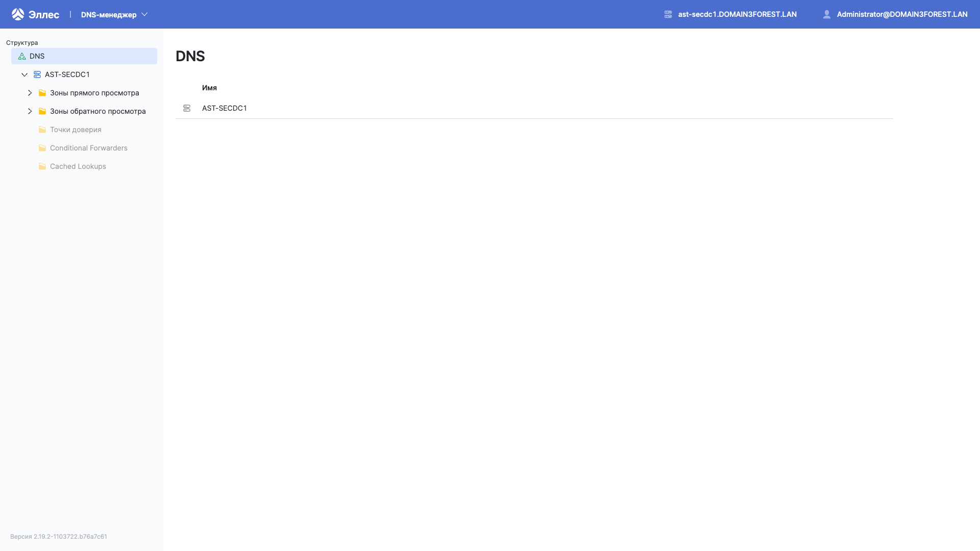Click the greyed folder icon for Точки доверия
Viewport: 980px width, 551px height.
[41, 130]
